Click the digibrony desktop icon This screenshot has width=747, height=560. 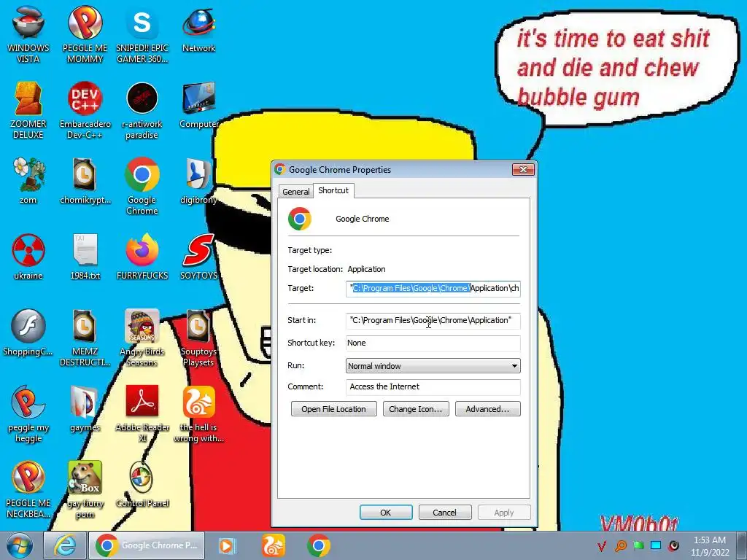(x=198, y=181)
